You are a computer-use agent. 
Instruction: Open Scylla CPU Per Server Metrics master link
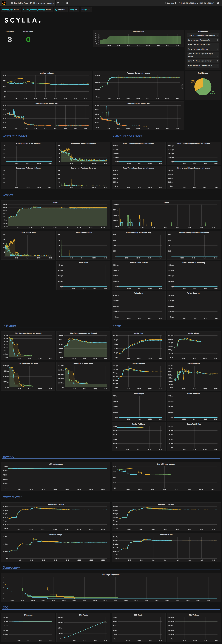click(201, 35)
